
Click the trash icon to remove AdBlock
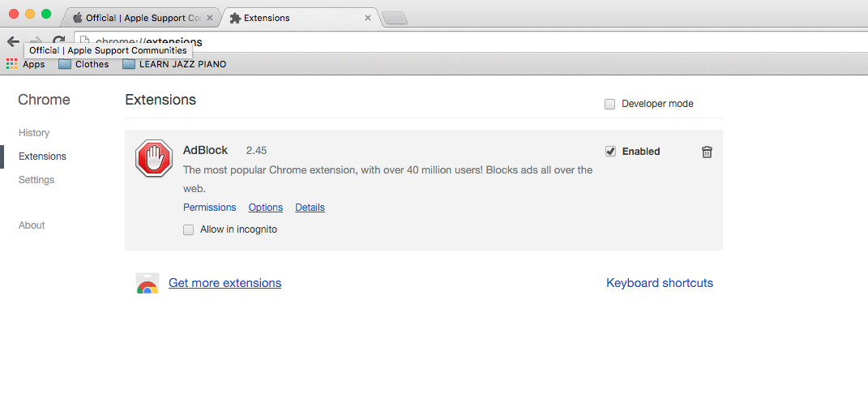click(x=707, y=152)
